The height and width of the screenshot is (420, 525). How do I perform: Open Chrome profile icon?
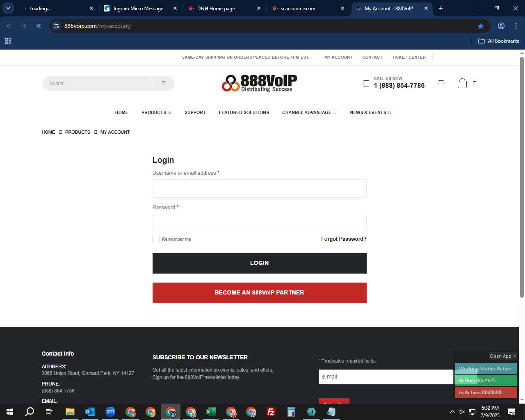[501, 26]
